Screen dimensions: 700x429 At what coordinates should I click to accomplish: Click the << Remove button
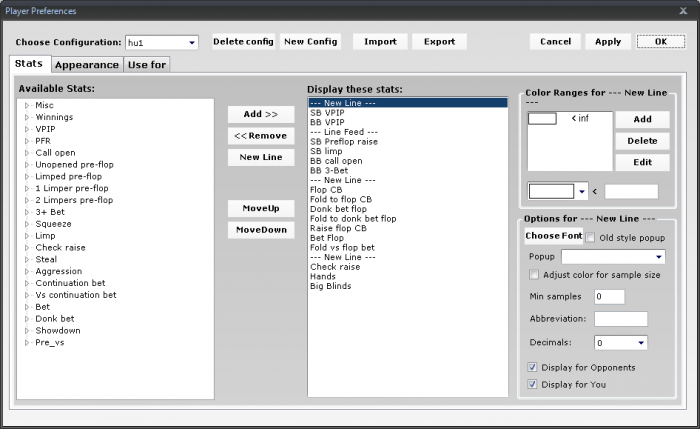coord(261,136)
